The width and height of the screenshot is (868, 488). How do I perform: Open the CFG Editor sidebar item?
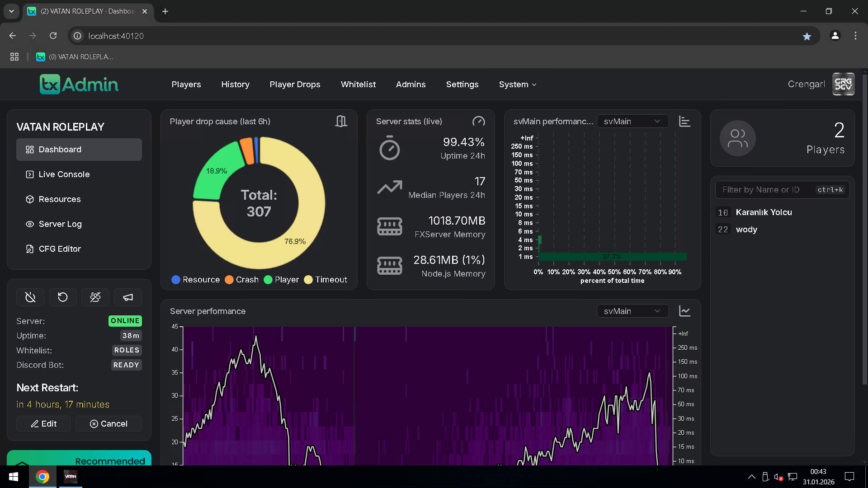pos(79,249)
